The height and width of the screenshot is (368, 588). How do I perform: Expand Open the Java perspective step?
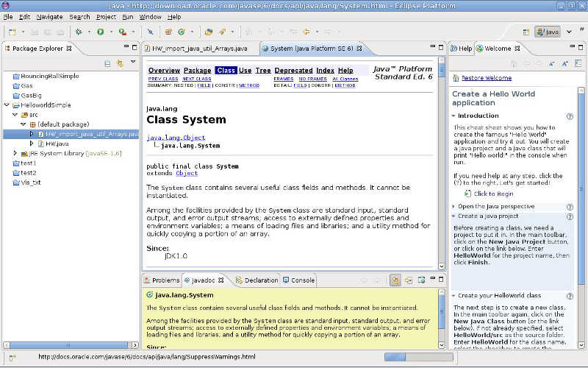(x=453, y=207)
